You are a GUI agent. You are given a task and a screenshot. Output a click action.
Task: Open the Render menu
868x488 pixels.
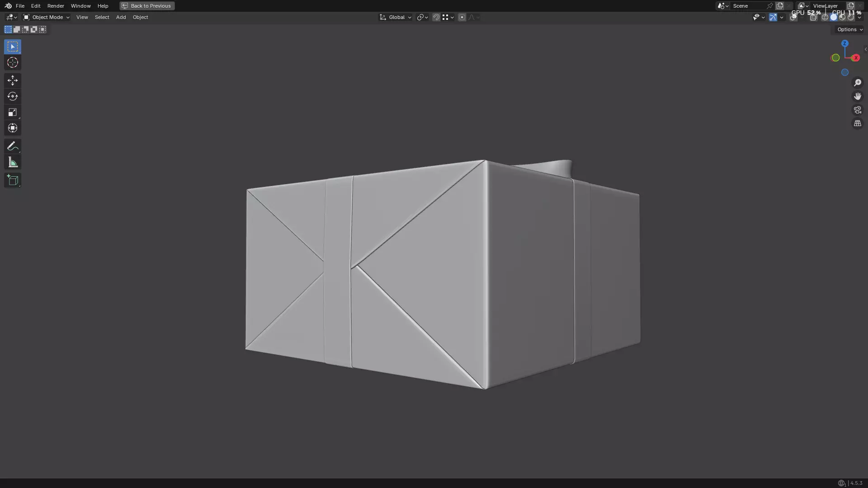(56, 6)
